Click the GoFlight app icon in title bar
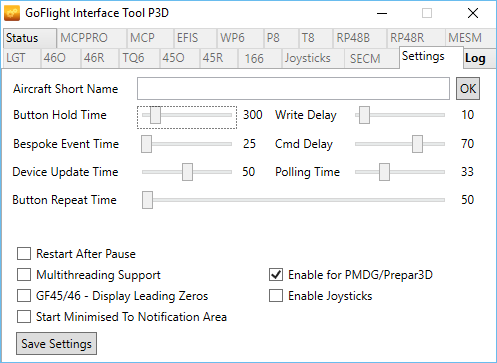This screenshot has height=363, width=497. pyautogui.click(x=12, y=13)
